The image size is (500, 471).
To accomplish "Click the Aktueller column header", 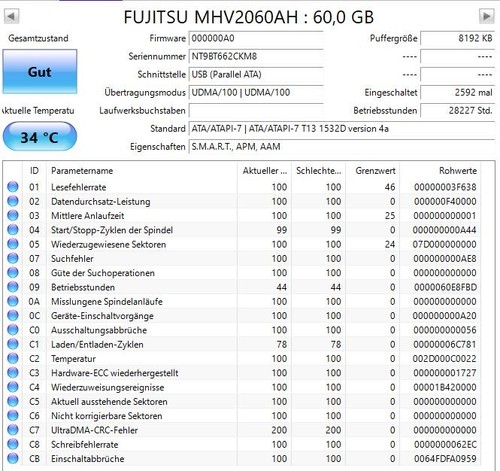I will pyautogui.click(x=264, y=171).
